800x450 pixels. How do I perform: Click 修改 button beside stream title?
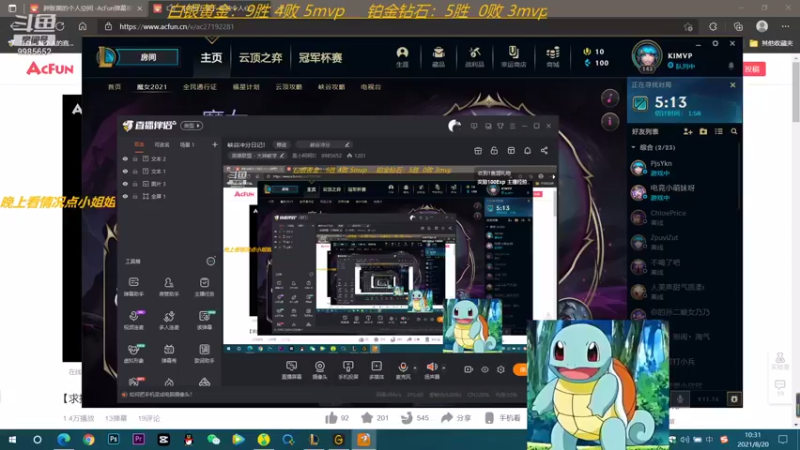pyautogui.click(x=282, y=145)
